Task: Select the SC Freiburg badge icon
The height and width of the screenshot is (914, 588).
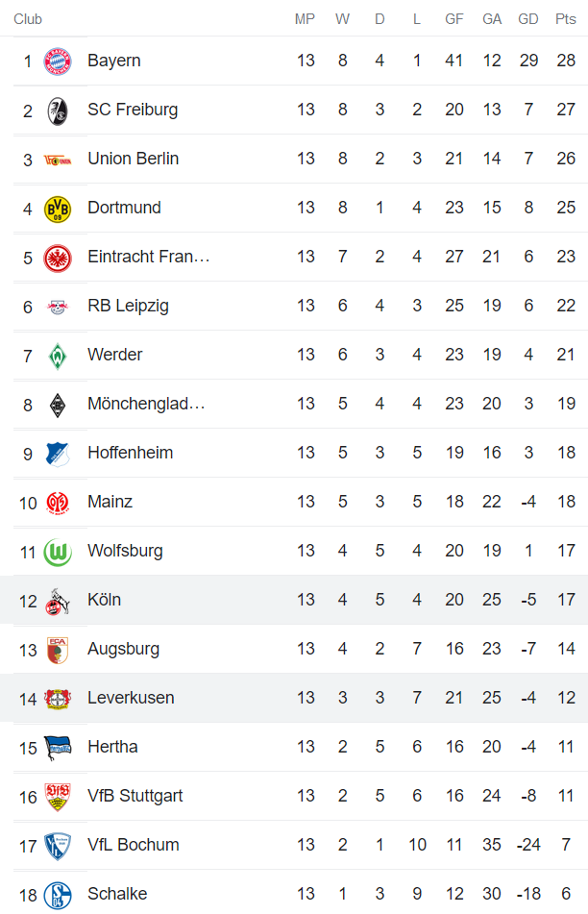Action: point(58,109)
